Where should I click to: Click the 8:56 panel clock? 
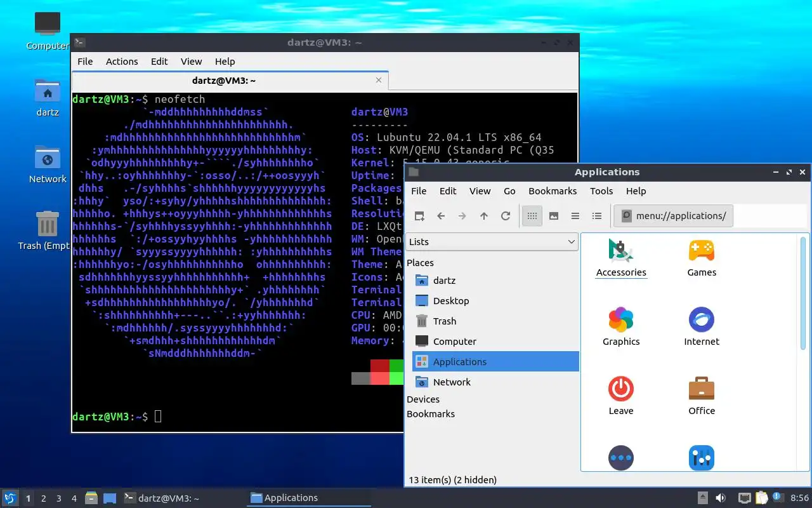click(x=800, y=498)
